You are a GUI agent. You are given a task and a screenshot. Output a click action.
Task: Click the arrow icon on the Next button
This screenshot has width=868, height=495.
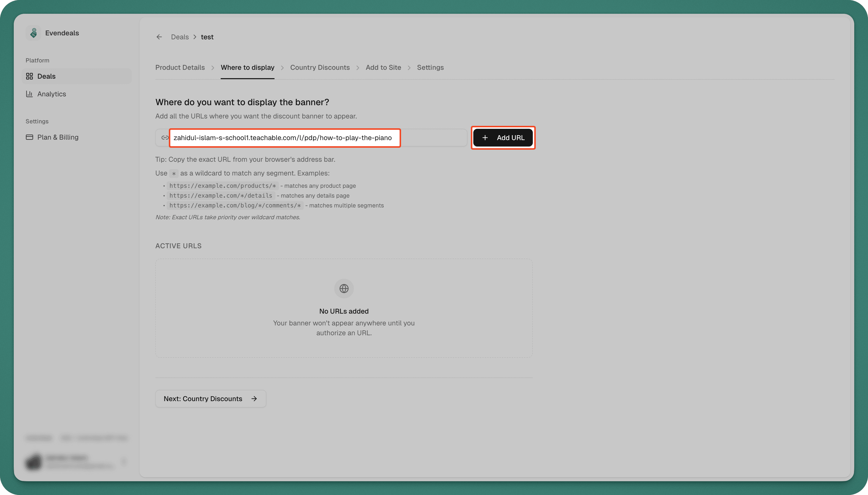click(254, 398)
